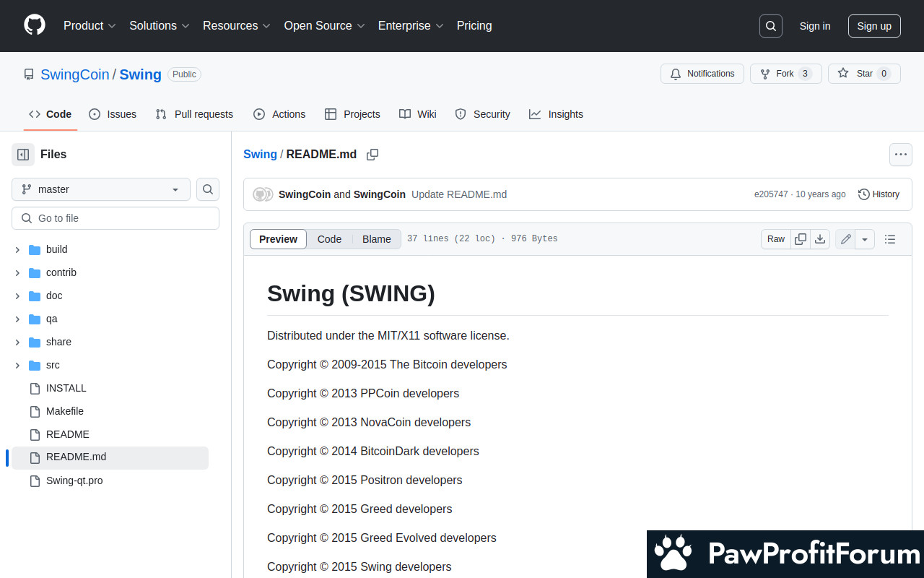
Task: Switch to Blame view toggle
Action: 376,239
